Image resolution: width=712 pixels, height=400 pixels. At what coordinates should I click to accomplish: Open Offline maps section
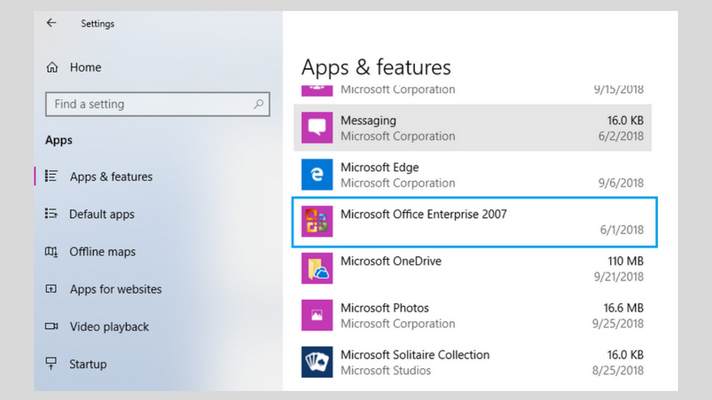102,252
